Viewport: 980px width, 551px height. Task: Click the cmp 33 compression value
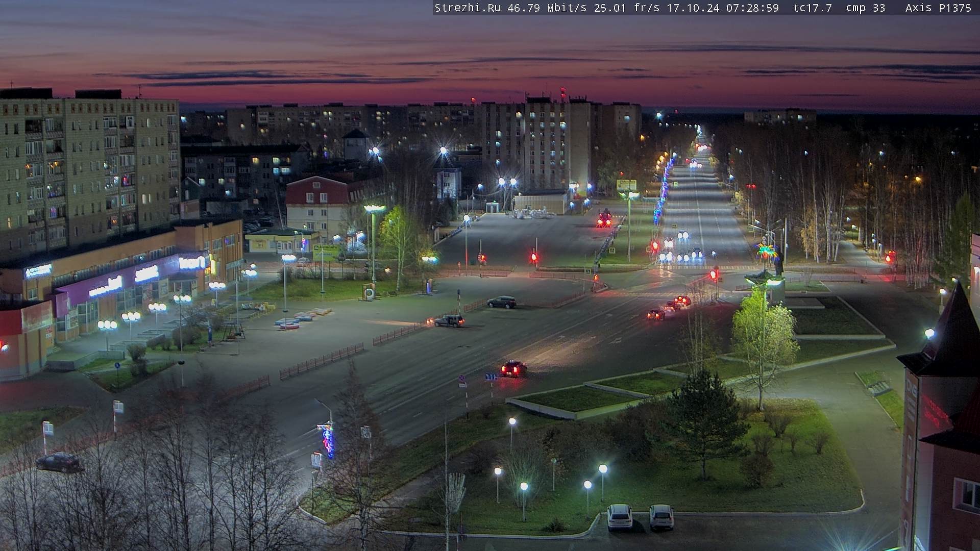pos(866,8)
